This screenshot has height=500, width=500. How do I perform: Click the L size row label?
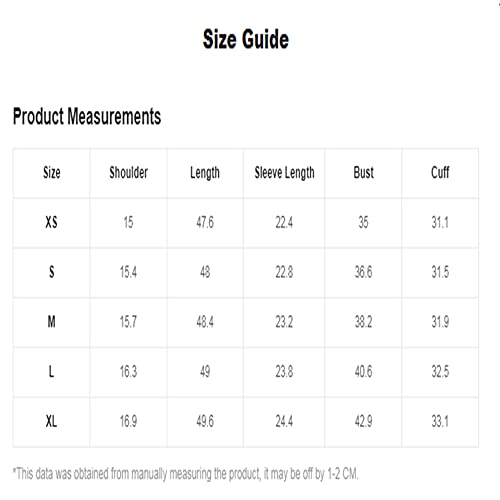click(x=51, y=371)
